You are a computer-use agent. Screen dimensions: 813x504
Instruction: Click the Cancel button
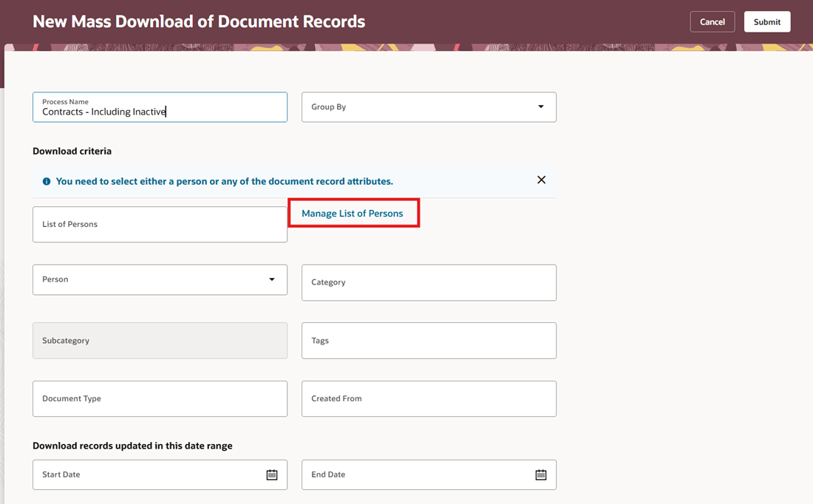[x=712, y=21]
